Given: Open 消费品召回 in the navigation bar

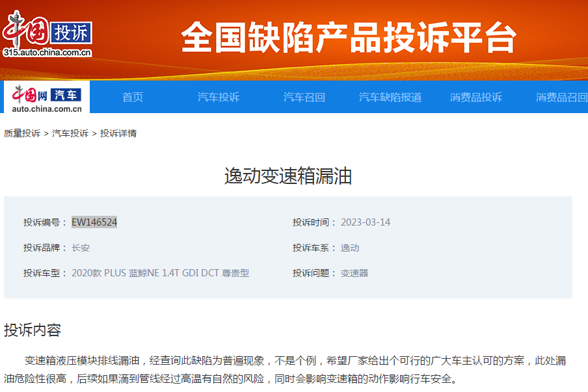Looking at the screenshot, I should coord(561,97).
